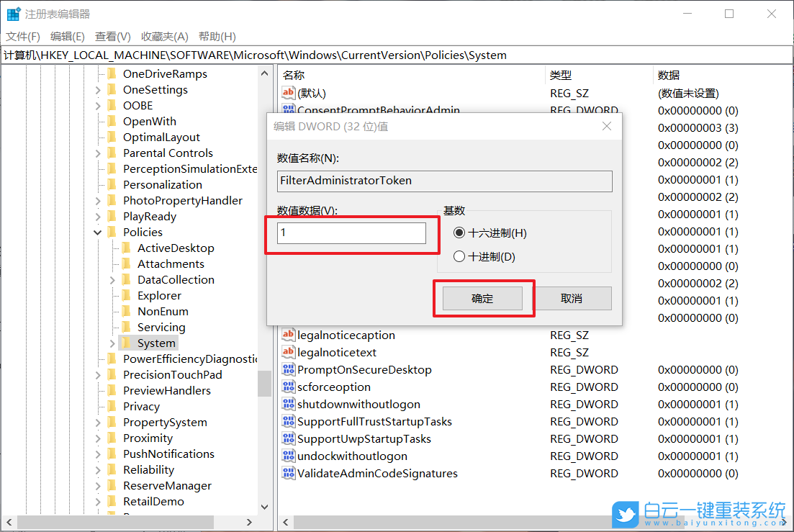Click the DWORD icon beside scforceoption
The image size is (794, 532).
pos(289,387)
